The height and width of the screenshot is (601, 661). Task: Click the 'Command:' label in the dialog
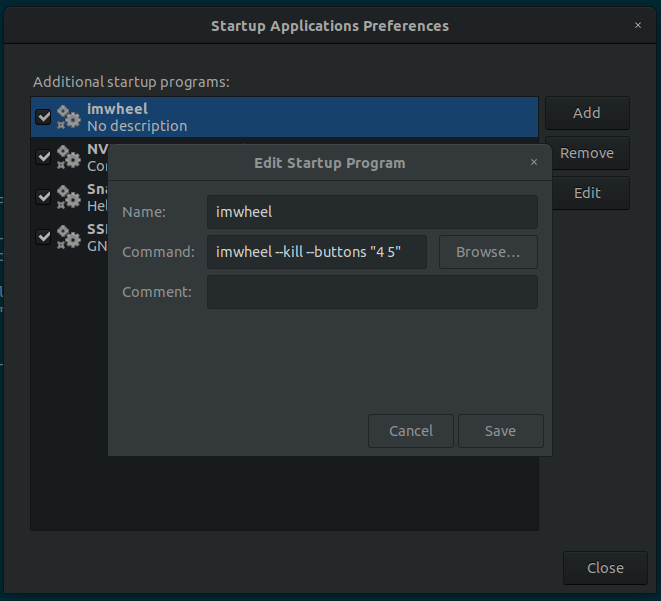[x=159, y=252]
